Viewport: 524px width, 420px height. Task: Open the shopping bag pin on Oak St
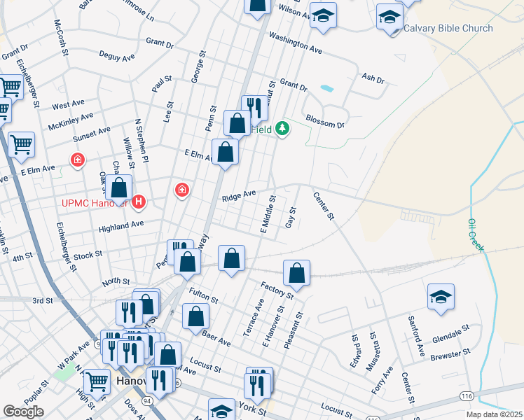pyautogui.click(x=119, y=188)
